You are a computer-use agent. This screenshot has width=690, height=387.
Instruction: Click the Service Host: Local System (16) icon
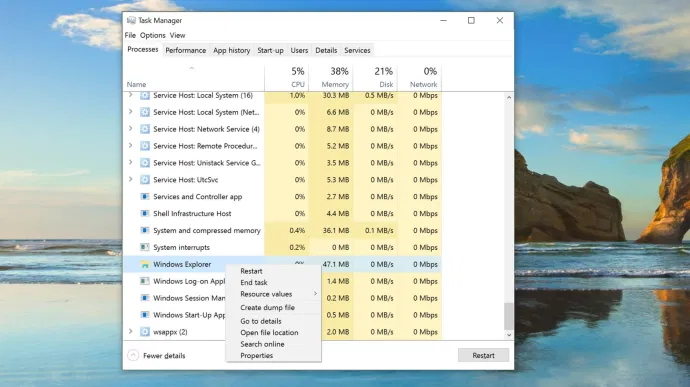pos(145,96)
